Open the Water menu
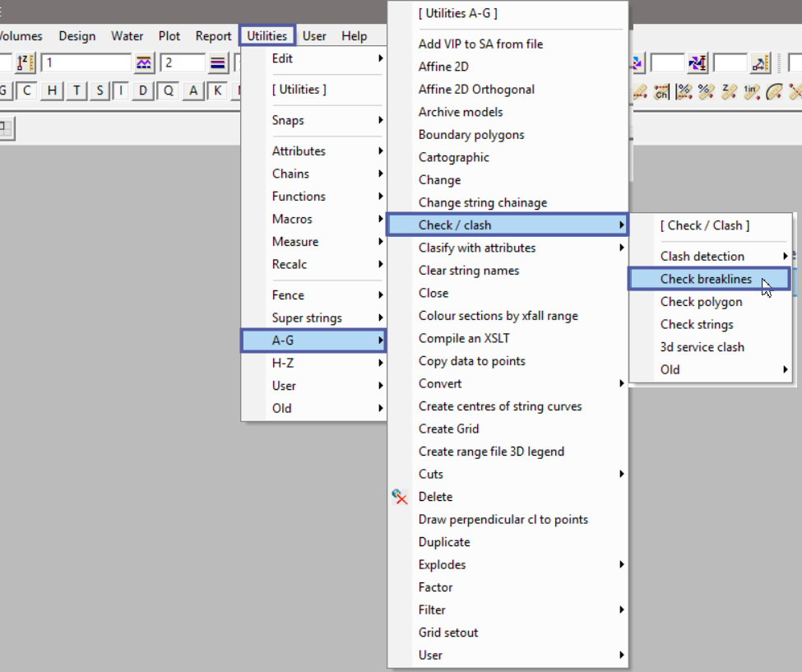The image size is (802, 672). tap(127, 36)
